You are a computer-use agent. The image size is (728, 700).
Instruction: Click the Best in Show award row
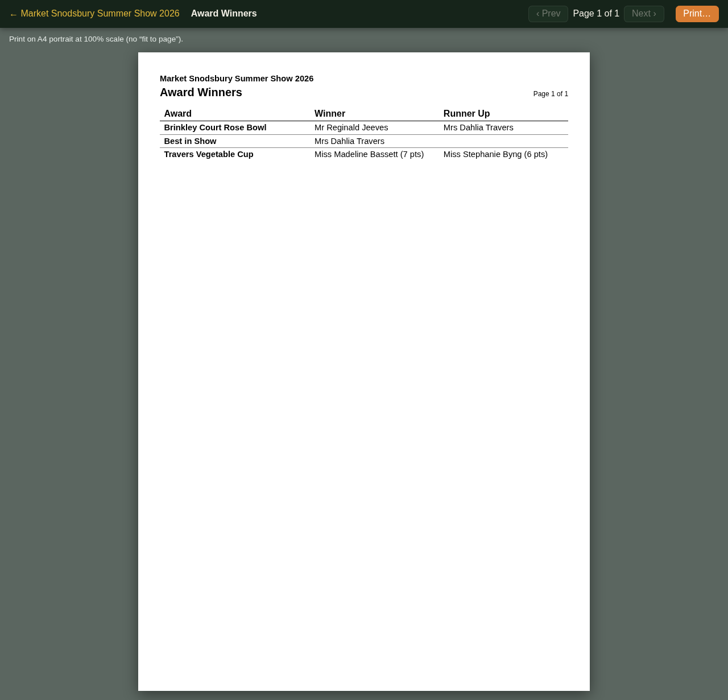pos(364,141)
